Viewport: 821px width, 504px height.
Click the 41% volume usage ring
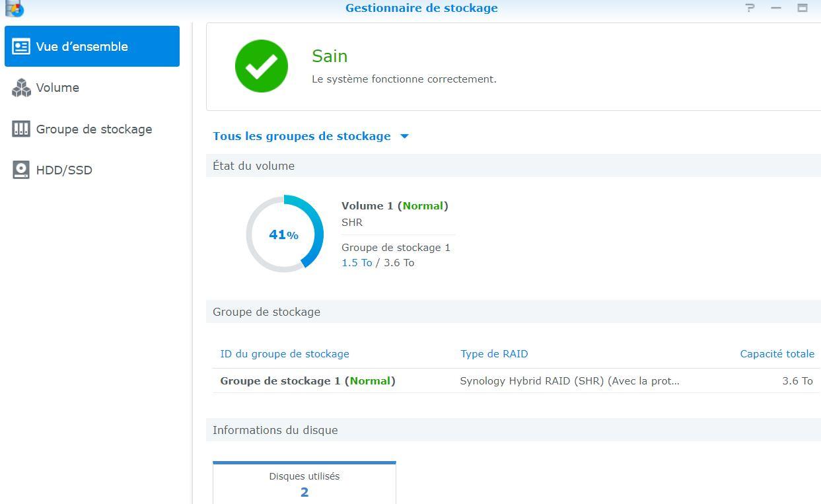(285, 234)
